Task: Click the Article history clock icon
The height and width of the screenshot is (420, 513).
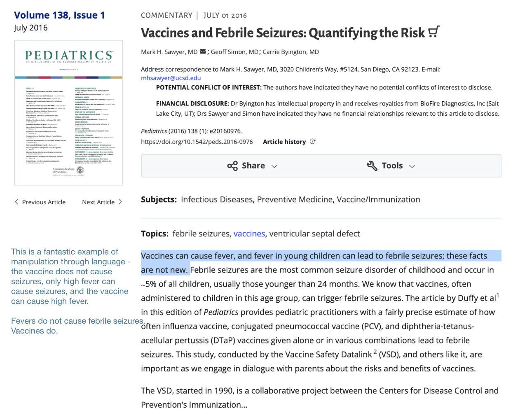Action: 313,142
